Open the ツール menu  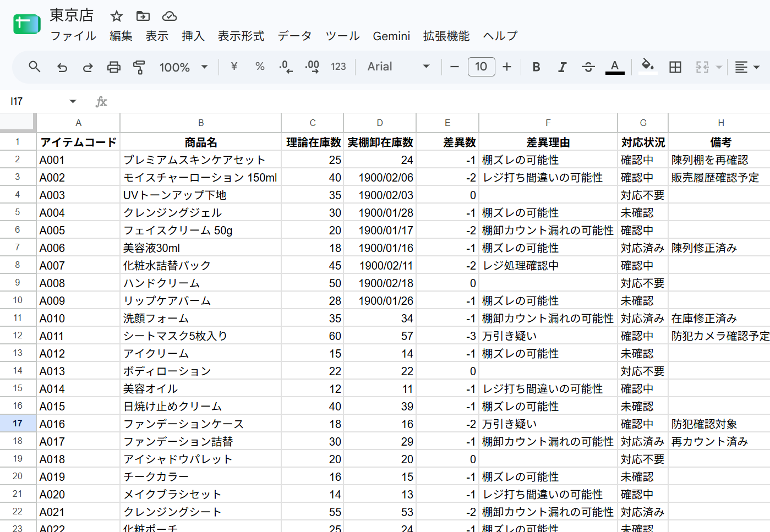pos(342,36)
